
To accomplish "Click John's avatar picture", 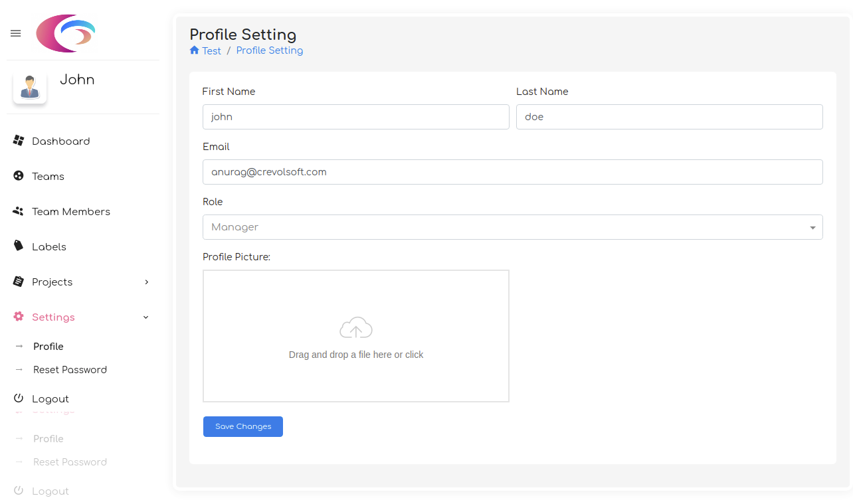I will click(x=30, y=87).
